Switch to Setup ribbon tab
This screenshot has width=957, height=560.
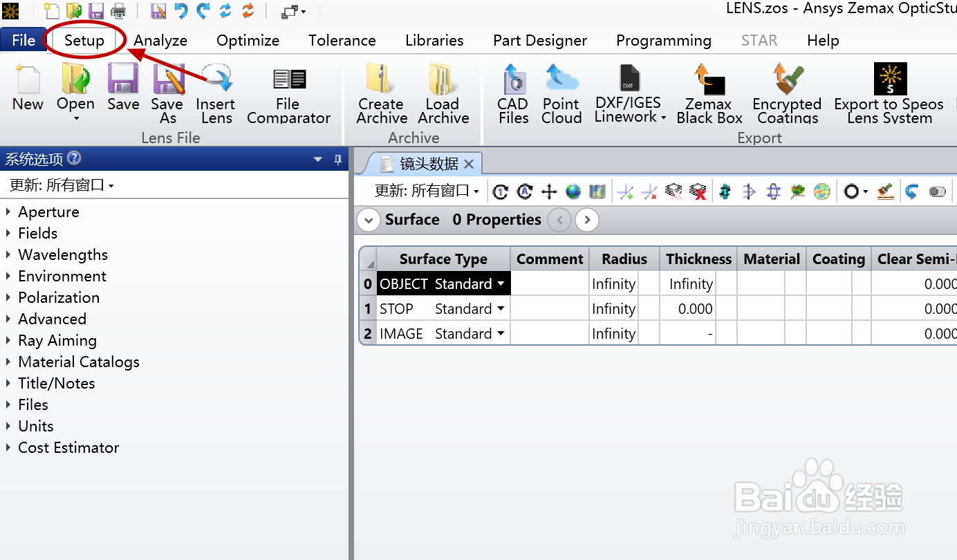point(84,40)
